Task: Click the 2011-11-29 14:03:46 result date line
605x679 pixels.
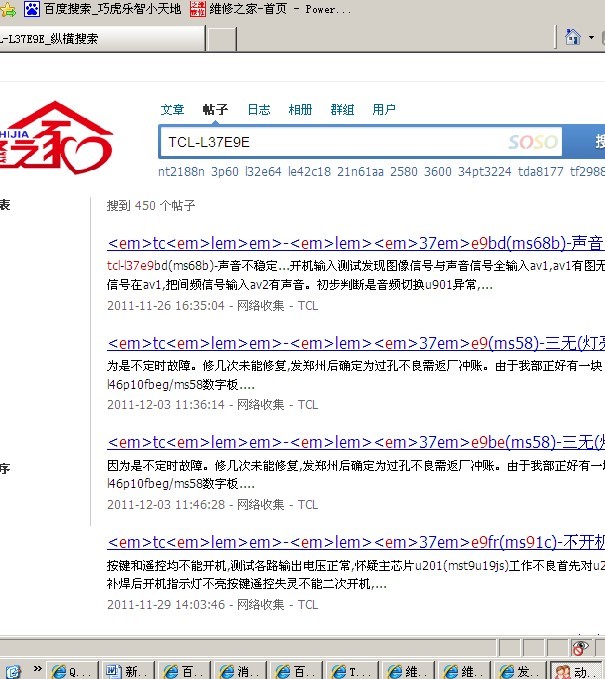Action: (x=212, y=605)
